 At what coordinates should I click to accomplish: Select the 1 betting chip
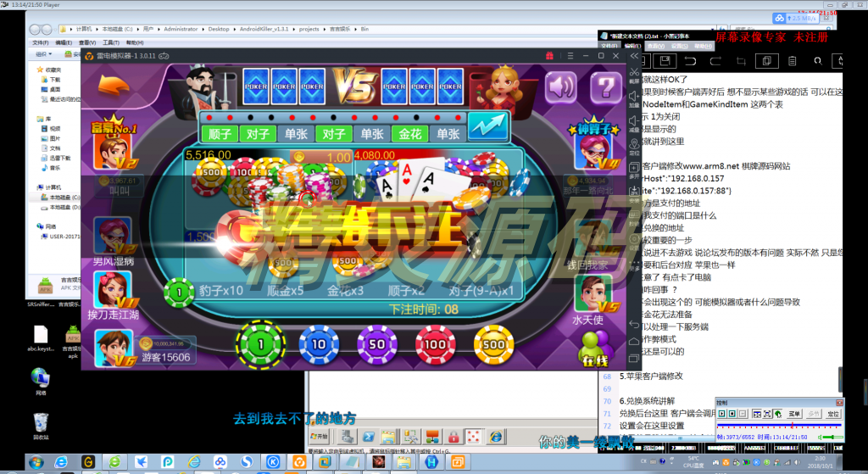[261, 344]
